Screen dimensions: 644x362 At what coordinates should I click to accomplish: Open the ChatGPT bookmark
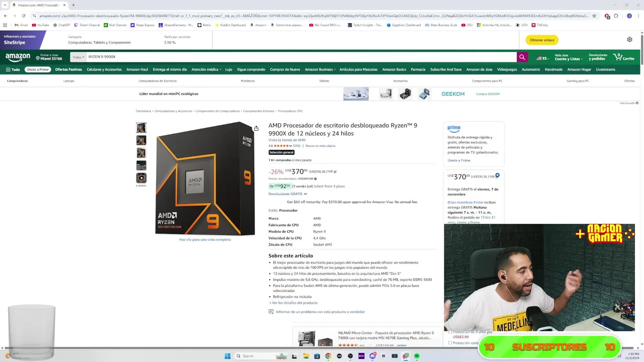pyautogui.click(x=61, y=25)
